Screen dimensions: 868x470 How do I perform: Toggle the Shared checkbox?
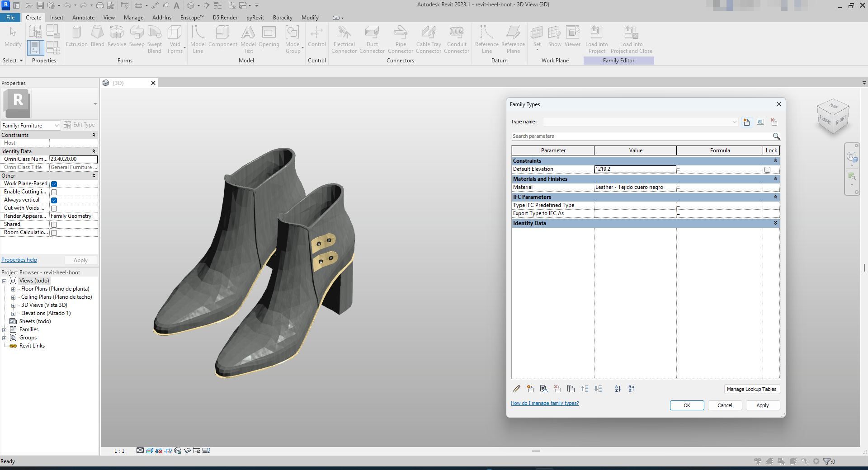point(54,225)
